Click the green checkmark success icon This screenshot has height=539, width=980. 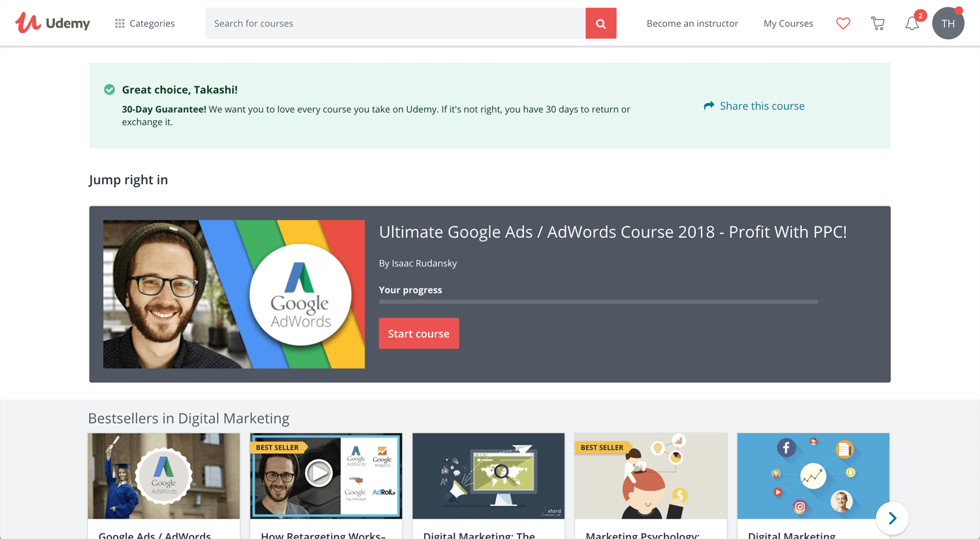109,90
